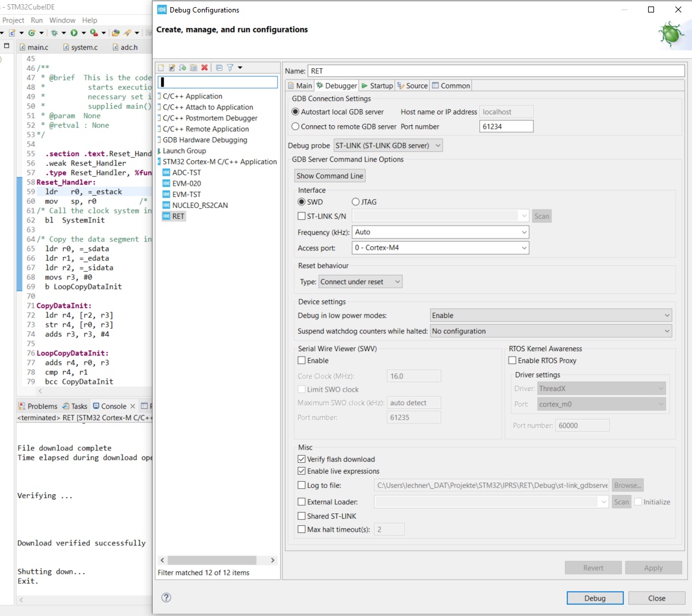692x616 pixels.
Task: Click the help question mark icon
Action: 166,598
